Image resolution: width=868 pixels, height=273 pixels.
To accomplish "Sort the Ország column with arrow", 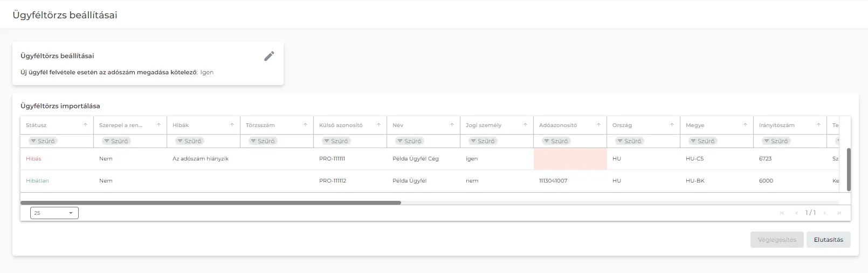I will (x=672, y=125).
